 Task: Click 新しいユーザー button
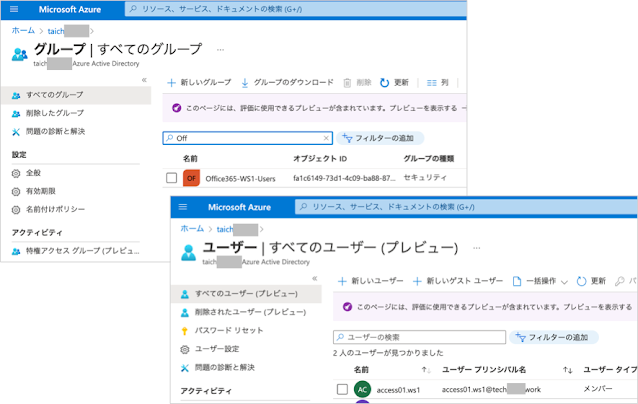(370, 281)
